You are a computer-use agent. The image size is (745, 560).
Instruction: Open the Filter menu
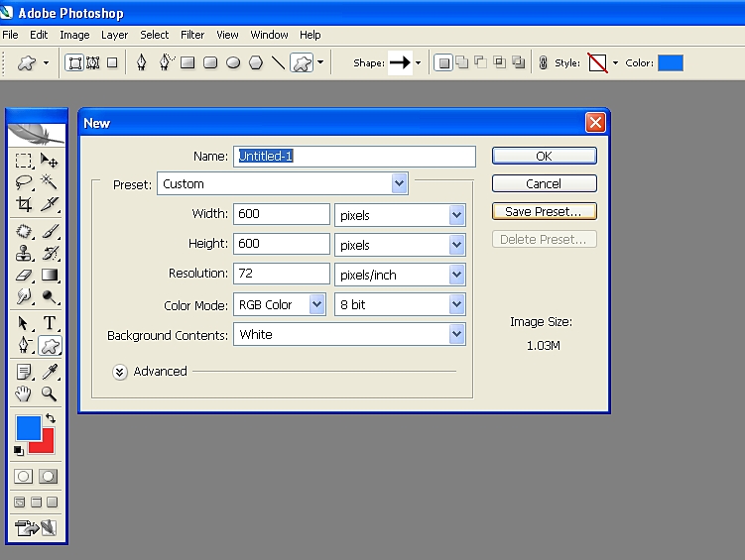(x=192, y=35)
